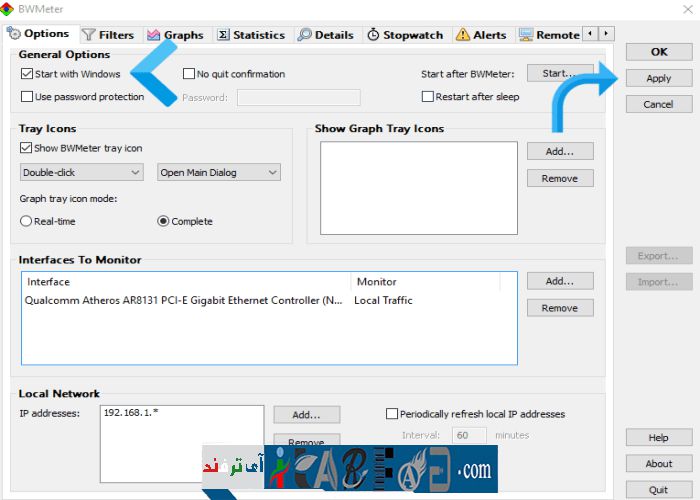Click the Details tab magnifier icon
This screenshot has height=500, width=700.
[305, 35]
